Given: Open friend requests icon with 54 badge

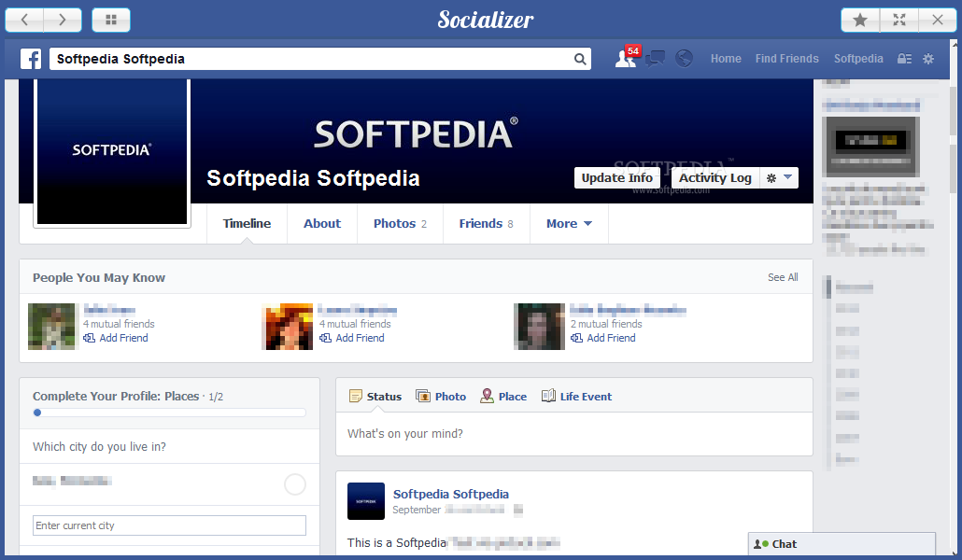Looking at the screenshot, I should (627, 58).
